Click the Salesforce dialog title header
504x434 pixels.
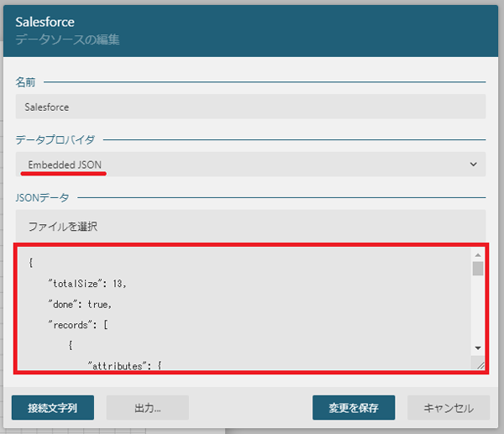pyautogui.click(x=45, y=22)
